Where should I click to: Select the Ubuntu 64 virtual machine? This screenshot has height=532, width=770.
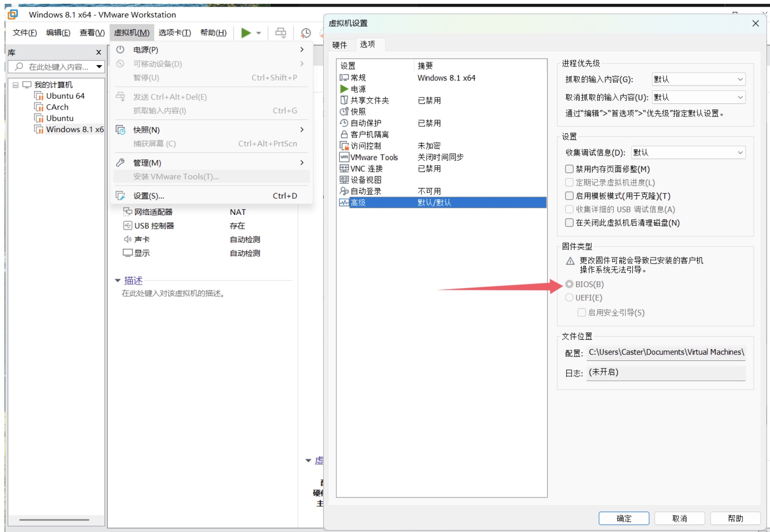[x=65, y=96]
